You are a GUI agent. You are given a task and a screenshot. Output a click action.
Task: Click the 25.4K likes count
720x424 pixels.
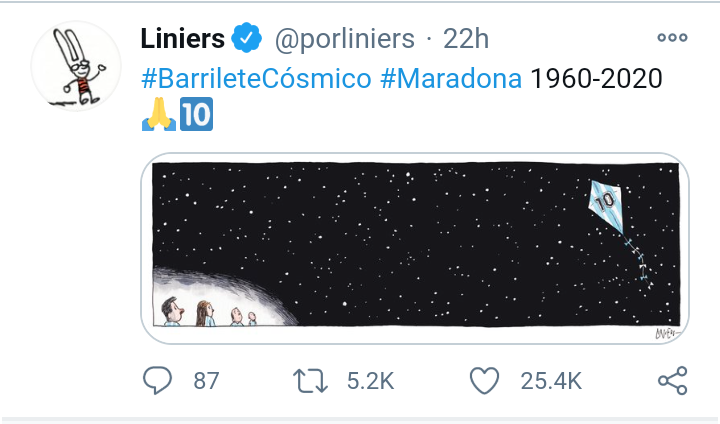pyautogui.click(x=551, y=381)
